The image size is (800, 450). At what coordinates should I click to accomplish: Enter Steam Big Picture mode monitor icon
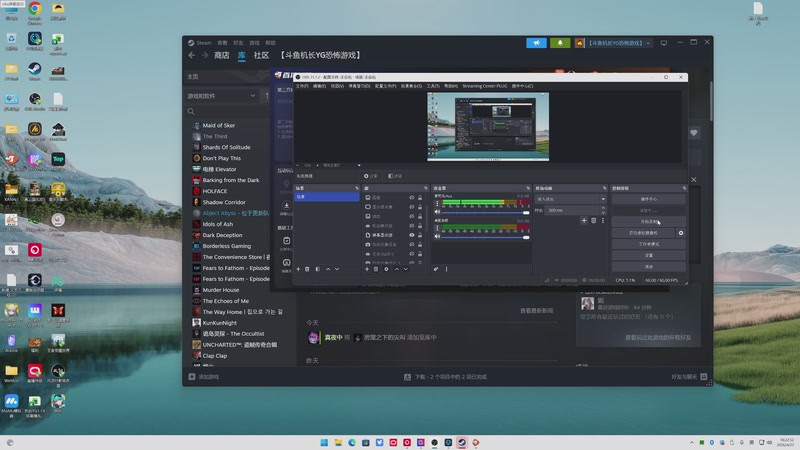[663, 43]
